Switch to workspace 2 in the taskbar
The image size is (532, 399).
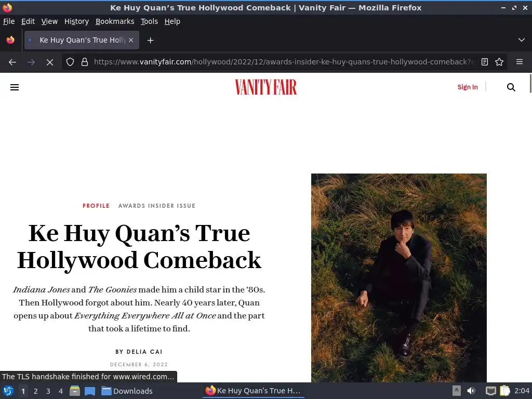point(36,391)
